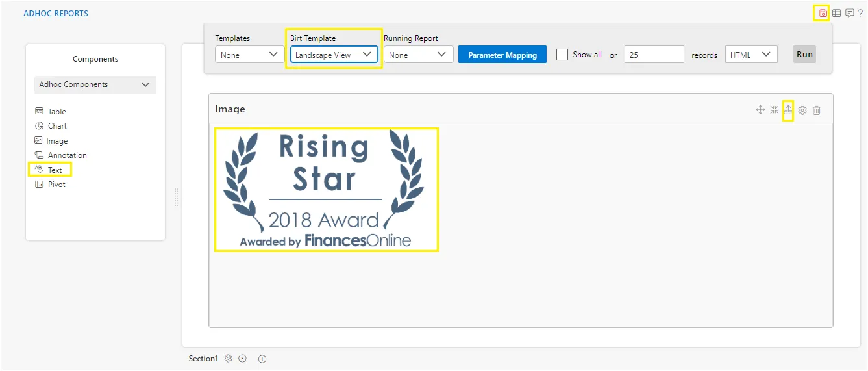Expand the Adhoc Components dropdown
Image resolution: width=868 pixels, height=371 pixels.
click(x=95, y=84)
